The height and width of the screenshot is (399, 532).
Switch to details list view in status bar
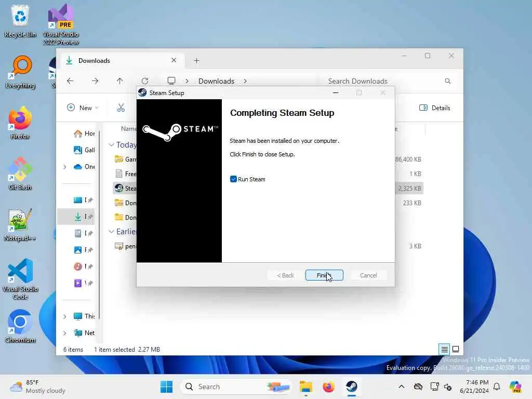[444, 349]
